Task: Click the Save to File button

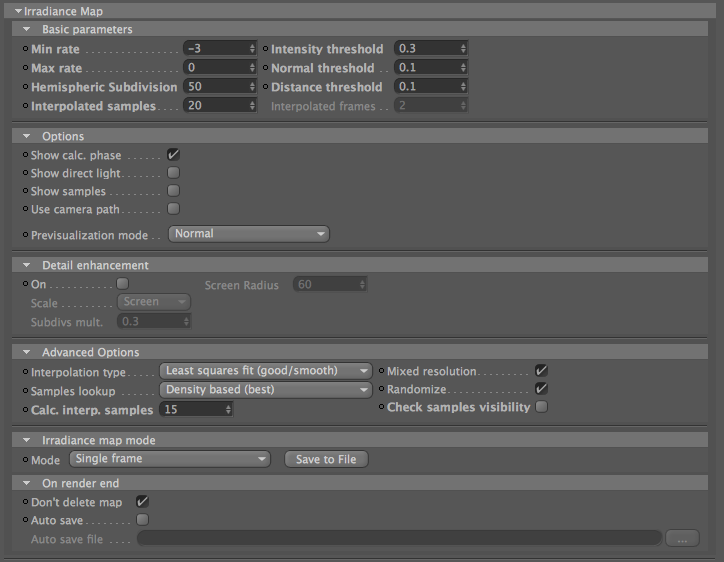Action: [x=326, y=459]
